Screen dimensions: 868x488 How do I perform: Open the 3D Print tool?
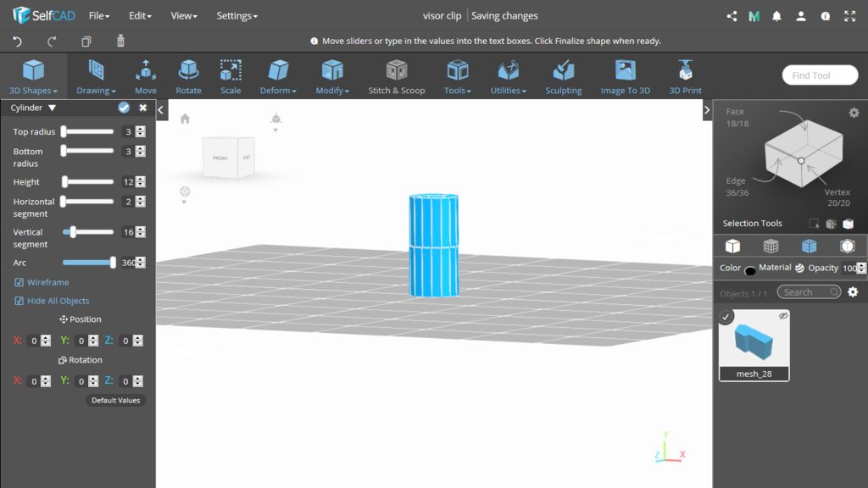685,76
